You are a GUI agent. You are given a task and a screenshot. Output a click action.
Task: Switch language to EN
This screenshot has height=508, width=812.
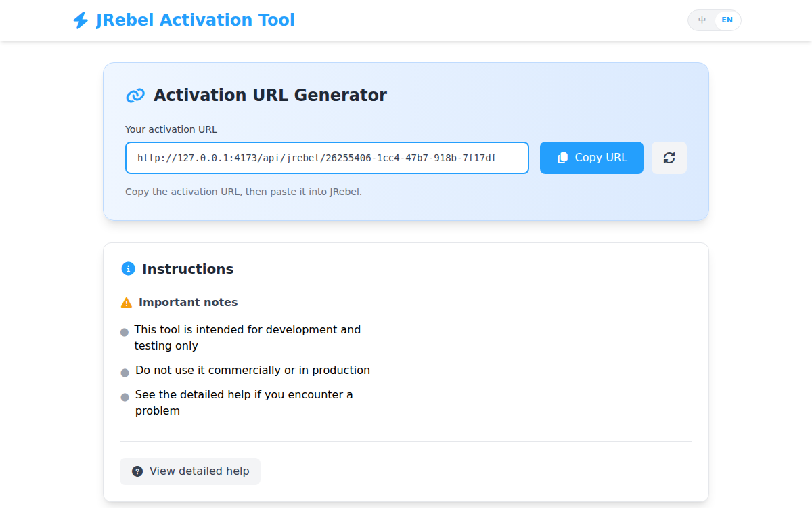point(727,20)
